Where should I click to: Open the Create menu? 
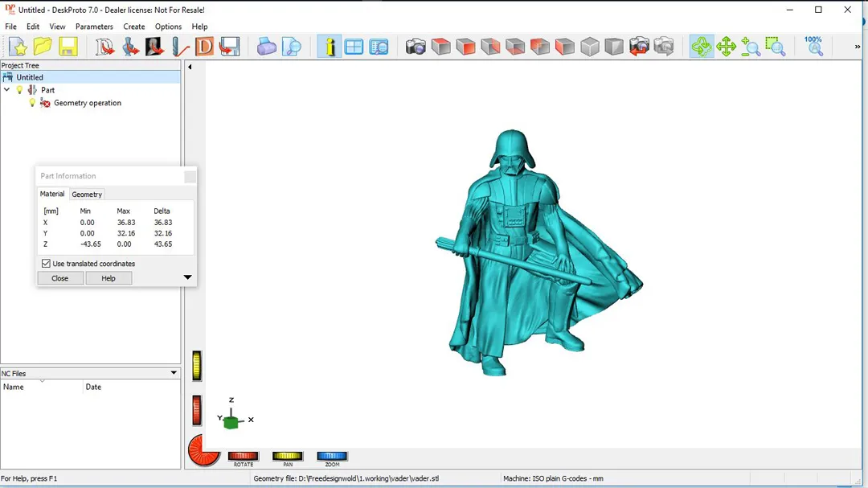coord(134,27)
